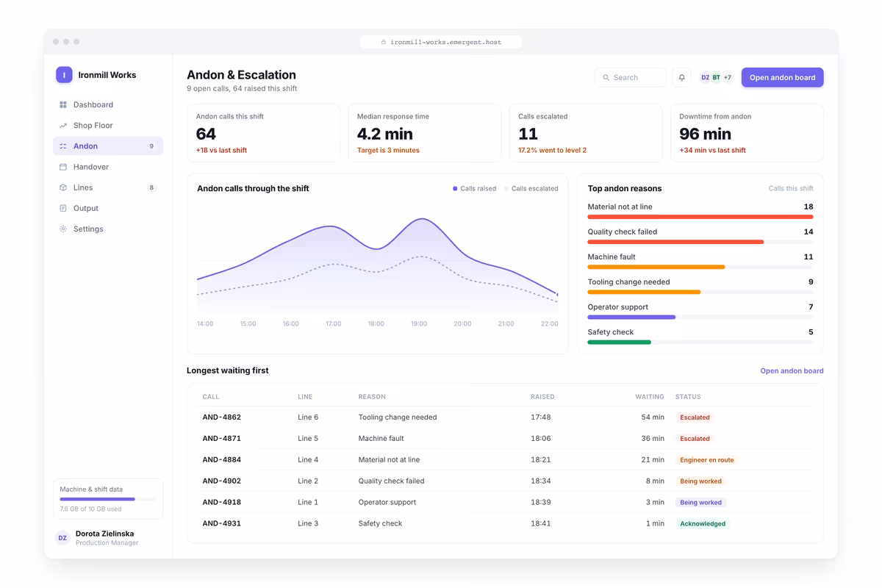882x588 pixels.
Task: Follow Open andon board link above table
Action: click(792, 371)
